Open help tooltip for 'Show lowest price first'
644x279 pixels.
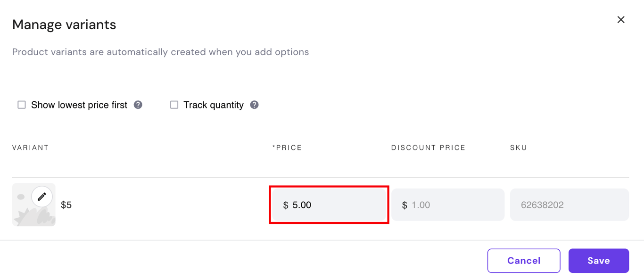pyautogui.click(x=138, y=105)
